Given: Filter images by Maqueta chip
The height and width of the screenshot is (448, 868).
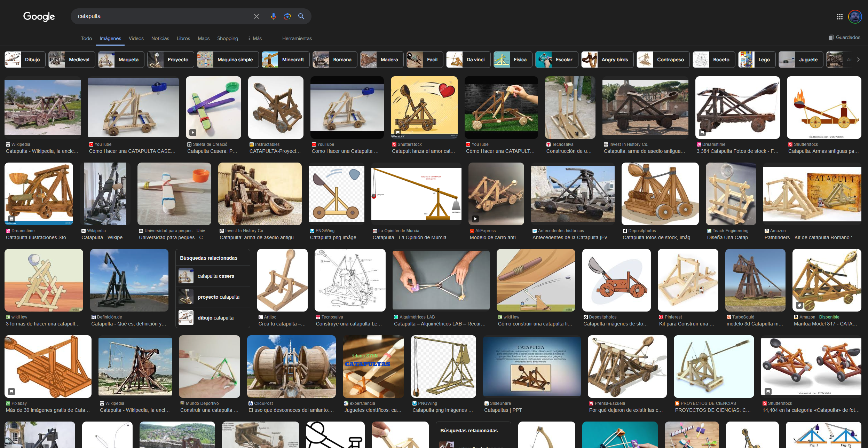Looking at the screenshot, I should tap(121, 60).
